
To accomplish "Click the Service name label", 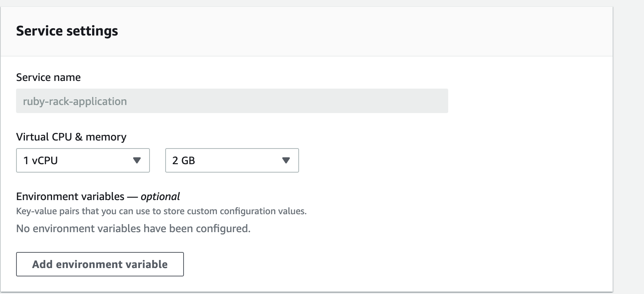I will click(48, 78).
